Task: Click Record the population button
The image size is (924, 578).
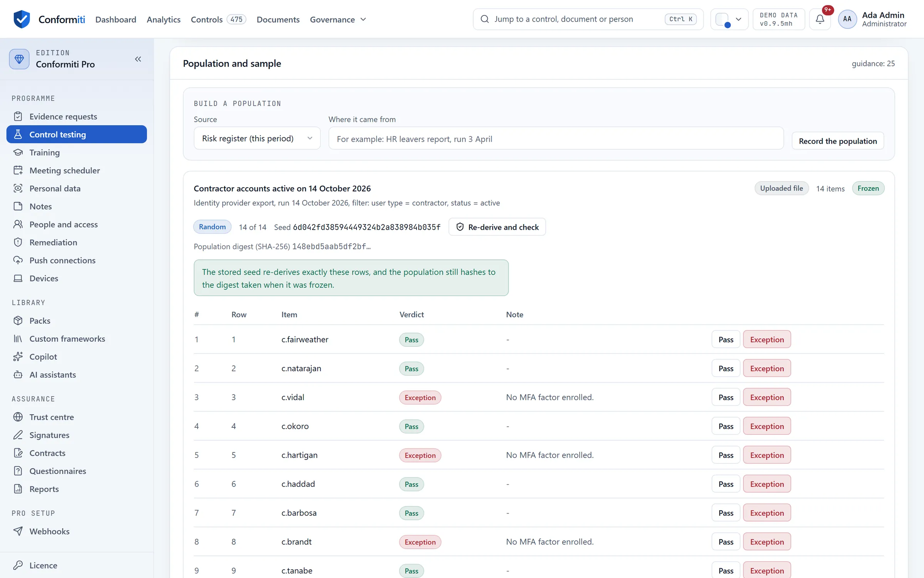Action: pos(838,141)
